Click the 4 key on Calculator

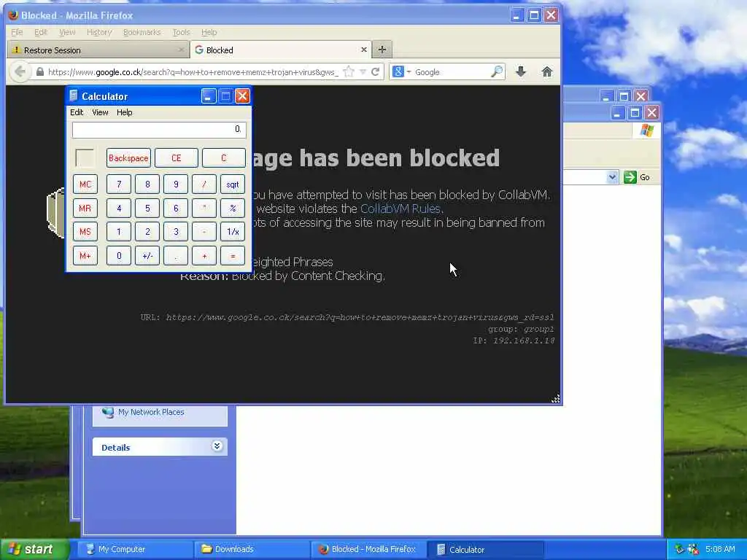pos(119,208)
